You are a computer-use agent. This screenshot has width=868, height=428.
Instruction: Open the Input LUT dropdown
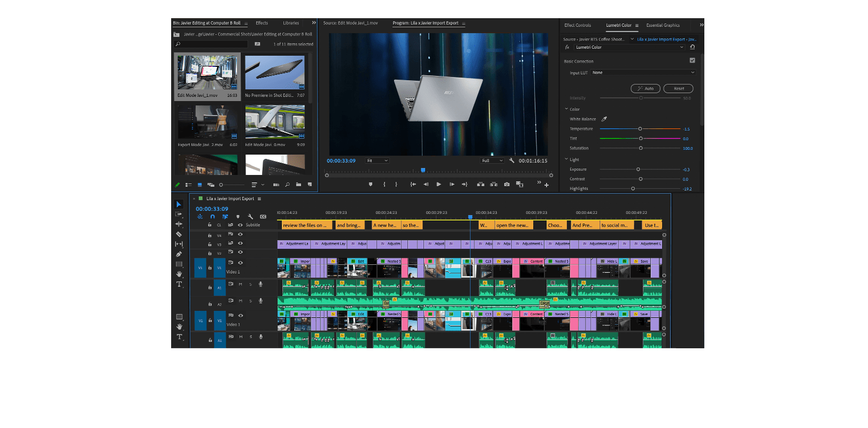(x=643, y=73)
